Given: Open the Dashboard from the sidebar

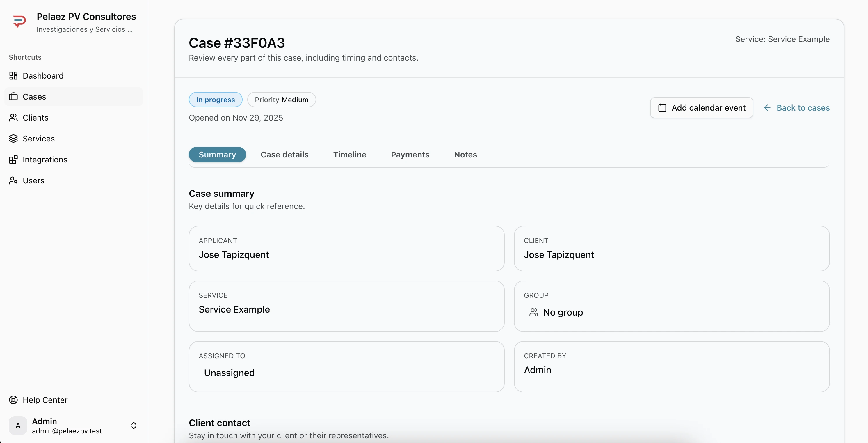Looking at the screenshot, I should [13, 75].
